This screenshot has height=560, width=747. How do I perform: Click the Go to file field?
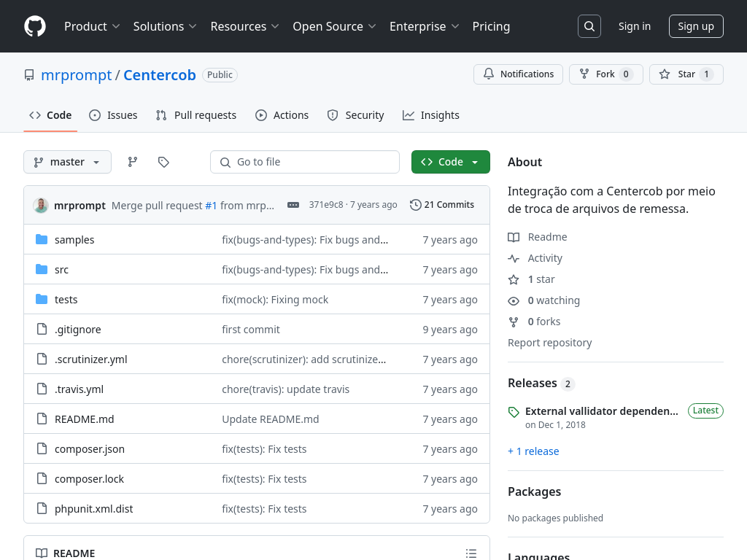pos(305,162)
